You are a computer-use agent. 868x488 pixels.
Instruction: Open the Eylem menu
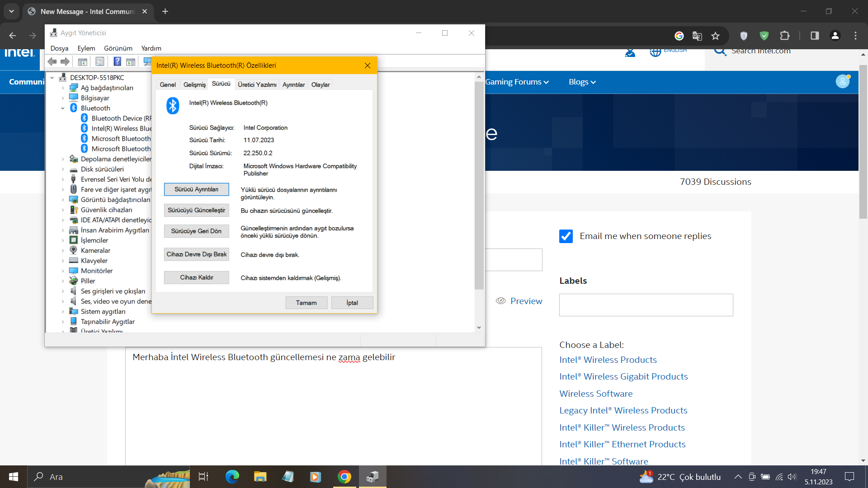[86, 48]
